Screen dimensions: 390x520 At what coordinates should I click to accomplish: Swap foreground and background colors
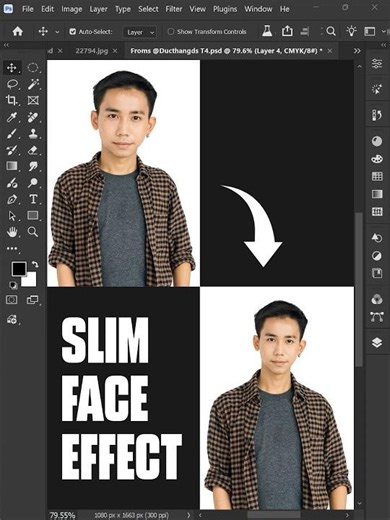[35, 264]
